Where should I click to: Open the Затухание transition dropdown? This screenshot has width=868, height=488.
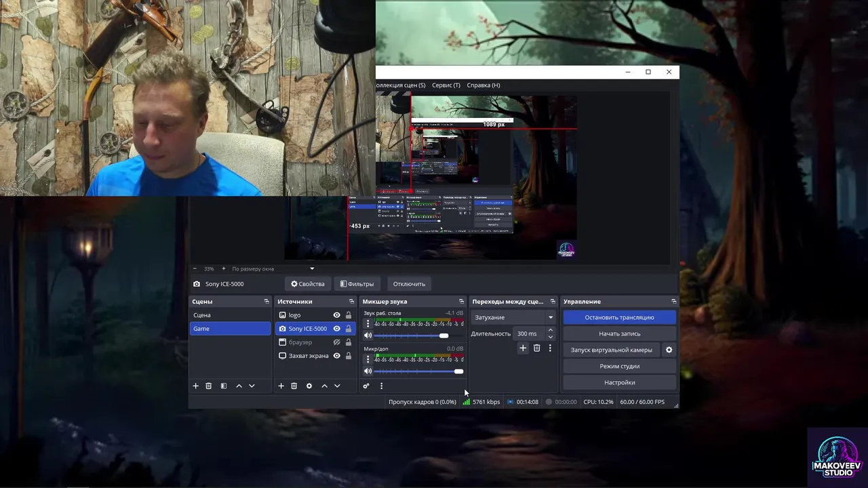tap(513, 317)
